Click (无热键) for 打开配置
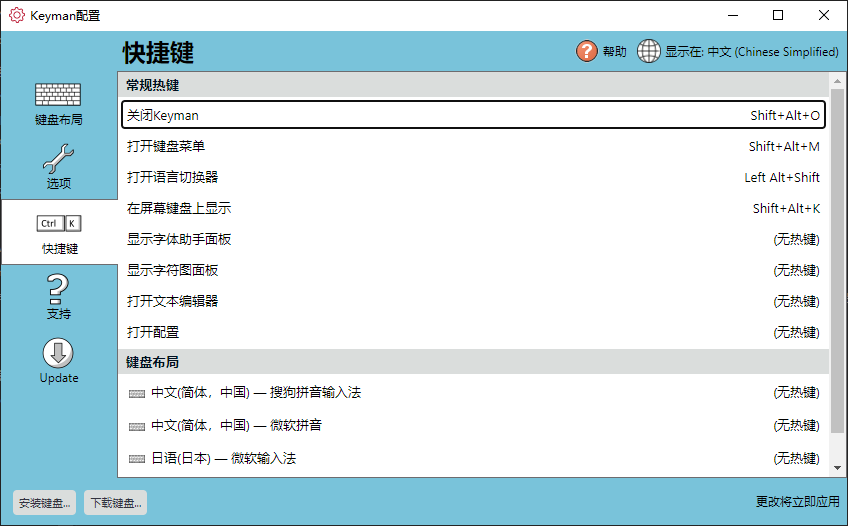The width and height of the screenshot is (848, 526). [x=796, y=332]
